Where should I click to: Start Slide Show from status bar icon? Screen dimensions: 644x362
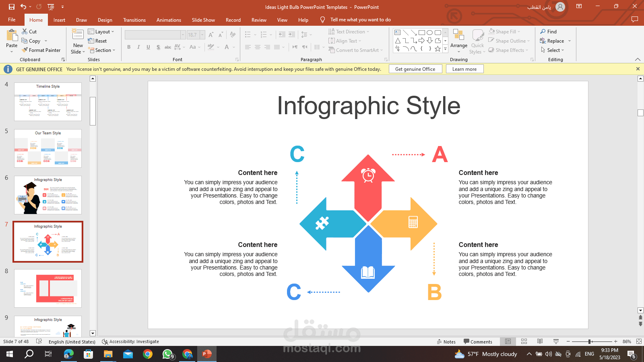tap(556, 341)
